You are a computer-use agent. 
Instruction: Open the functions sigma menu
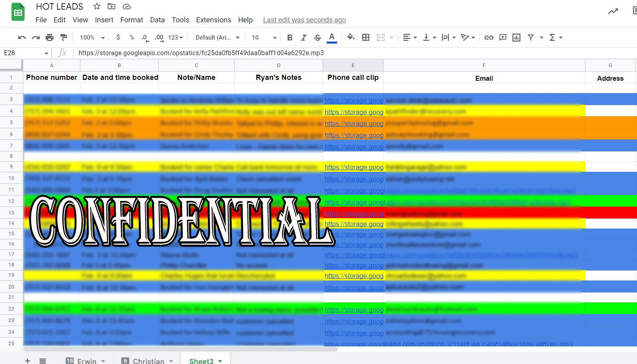click(x=556, y=38)
